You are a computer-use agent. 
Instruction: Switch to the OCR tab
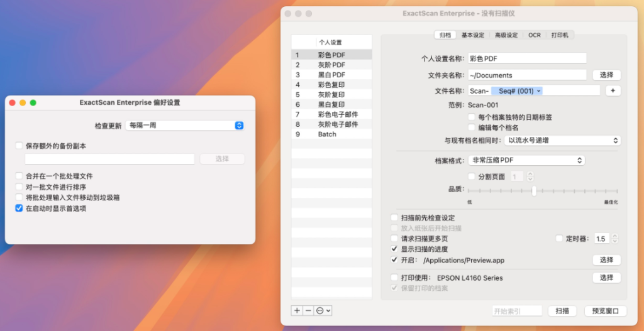tap(534, 35)
